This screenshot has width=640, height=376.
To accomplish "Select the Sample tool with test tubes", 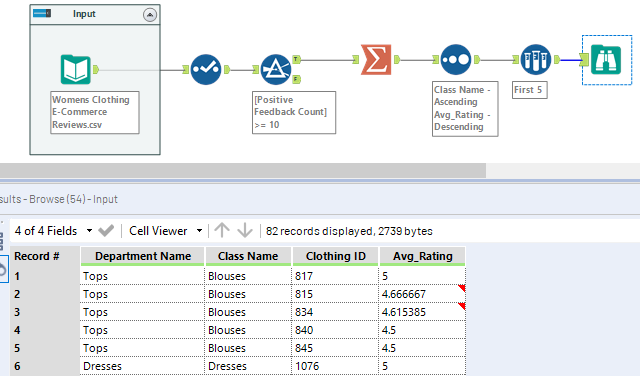I will [x=536, y=60].
